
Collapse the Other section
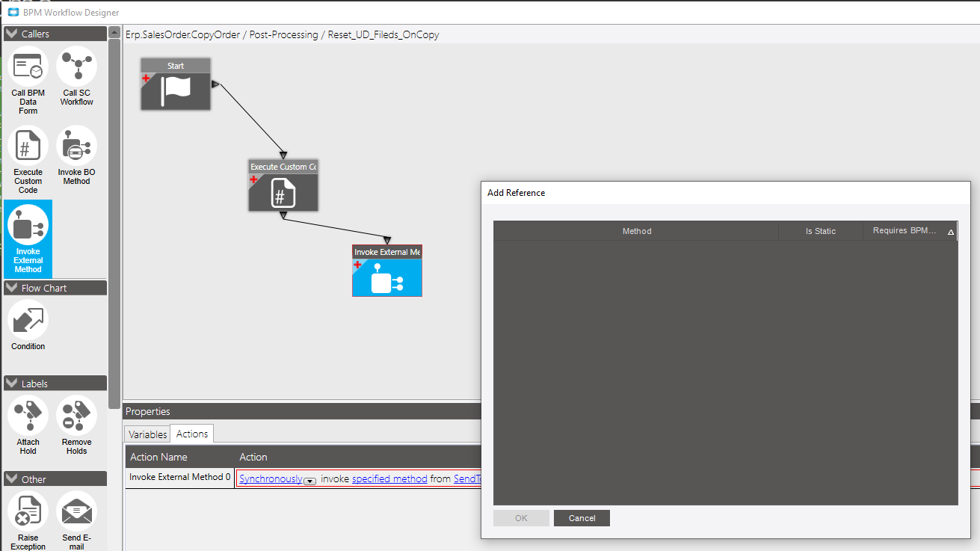click(x=10, y=478)
